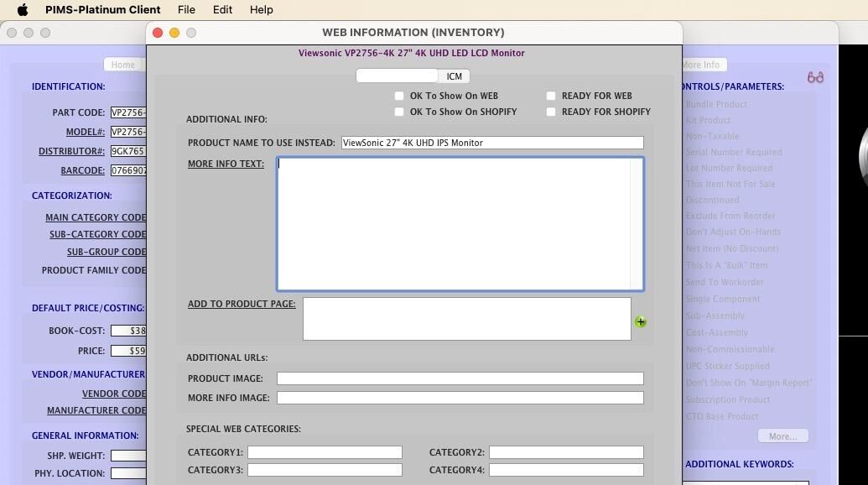This screenshot has width=868, height=485.
Task: Check READY FOR SHOPIFY option
Action: point(551,112)
